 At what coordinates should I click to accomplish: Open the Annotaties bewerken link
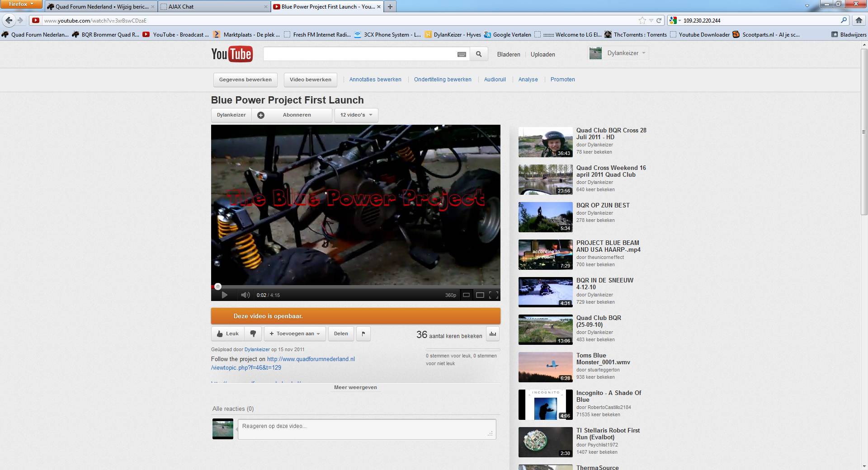[x=375, y=80]
